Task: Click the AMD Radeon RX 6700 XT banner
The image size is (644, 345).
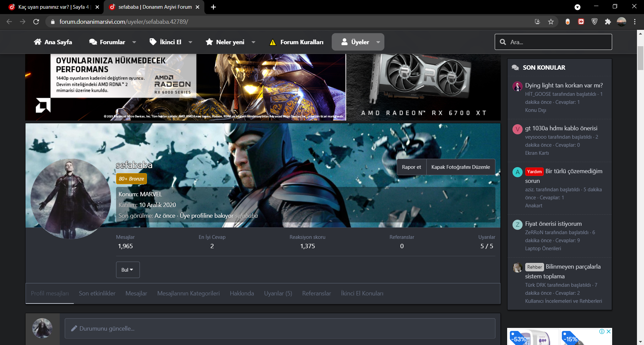Action: (263, 87)
